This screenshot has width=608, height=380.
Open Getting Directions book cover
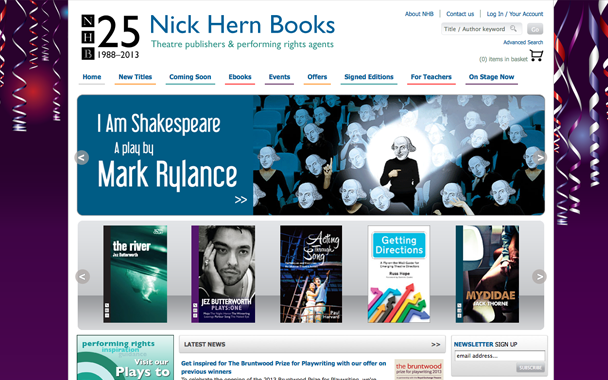(x=399, y=274)
